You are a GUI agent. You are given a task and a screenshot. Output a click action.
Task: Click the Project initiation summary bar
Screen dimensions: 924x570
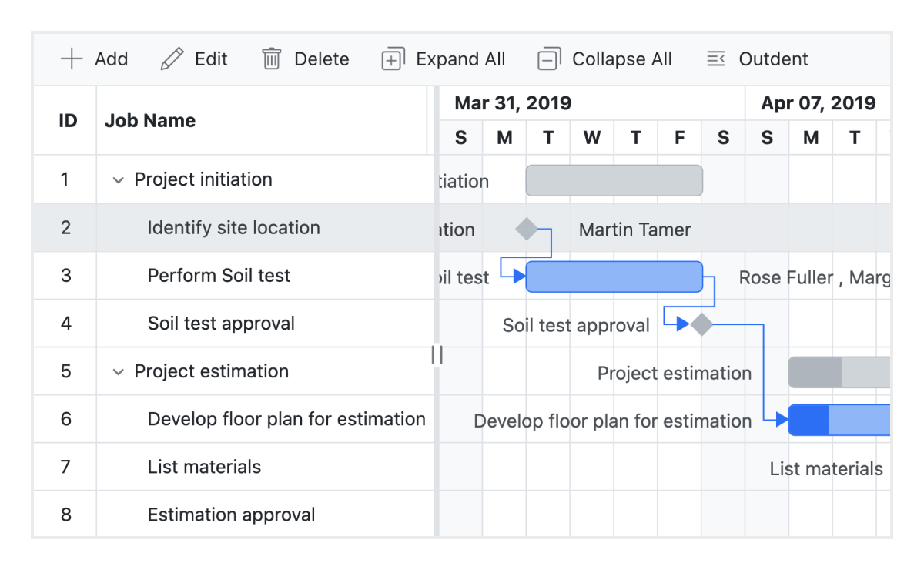coord(614,179)
